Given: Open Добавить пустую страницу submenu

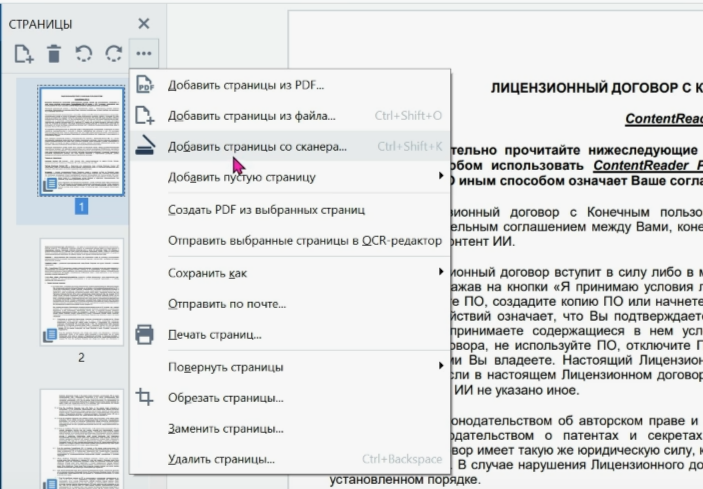Looking at the screenshot, I should click(x=290, y=177).
